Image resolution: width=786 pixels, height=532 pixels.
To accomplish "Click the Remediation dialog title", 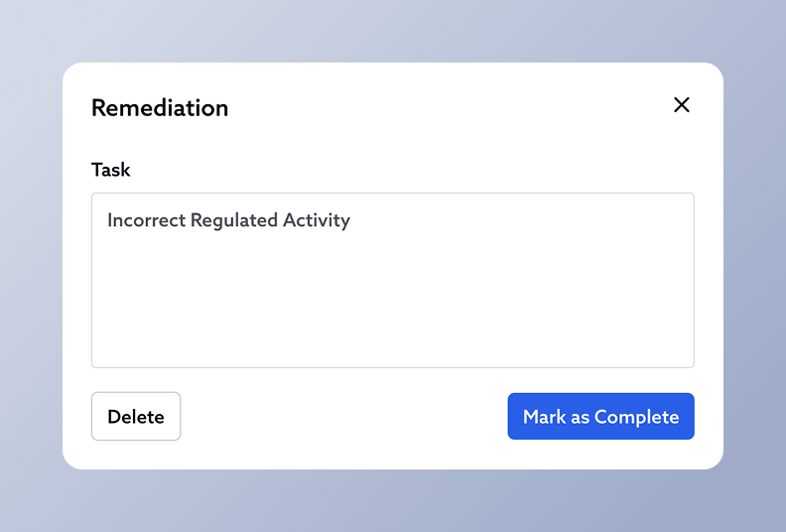I will tap(160, 108).
